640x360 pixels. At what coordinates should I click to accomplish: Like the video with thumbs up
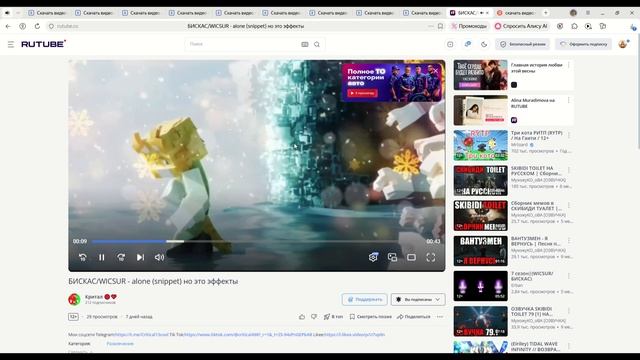pyautogui.click(x=302, y=317)
